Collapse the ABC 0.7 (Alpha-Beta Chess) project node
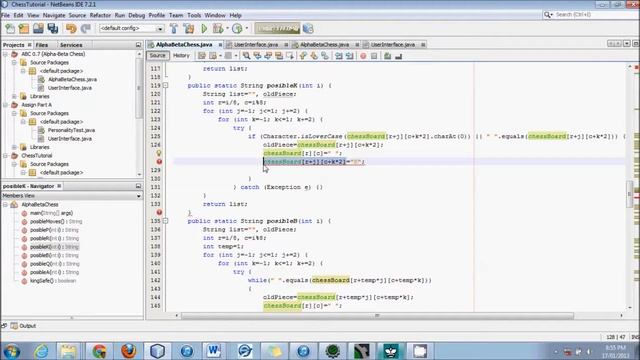Viewport: 640px width, 360px height. pos(5,54)
